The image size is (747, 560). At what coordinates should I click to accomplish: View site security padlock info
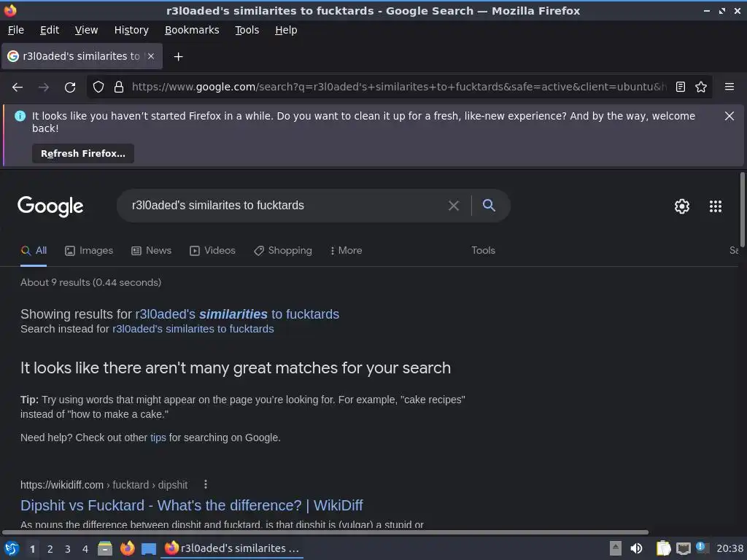click(119, 87)
